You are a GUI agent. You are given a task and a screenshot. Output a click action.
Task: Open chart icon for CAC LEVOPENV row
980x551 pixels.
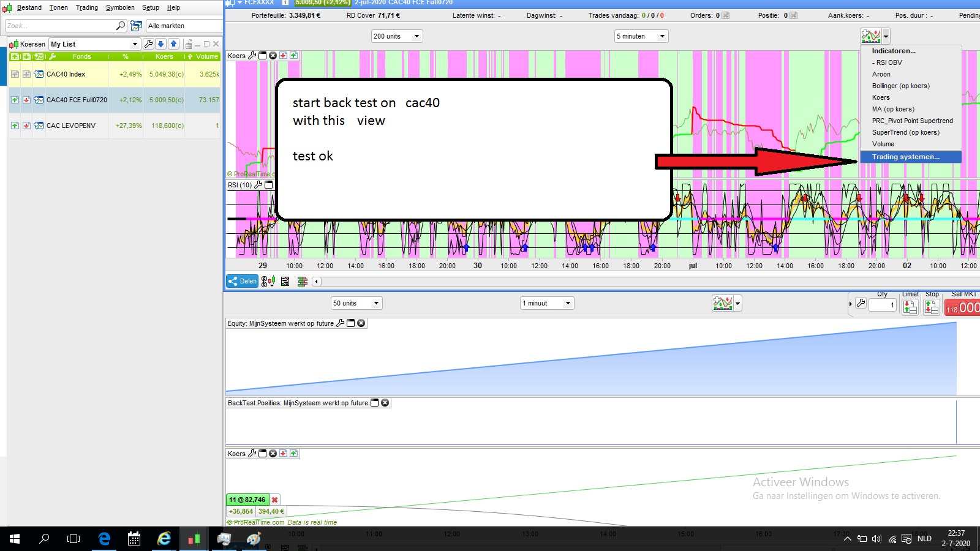39,126
